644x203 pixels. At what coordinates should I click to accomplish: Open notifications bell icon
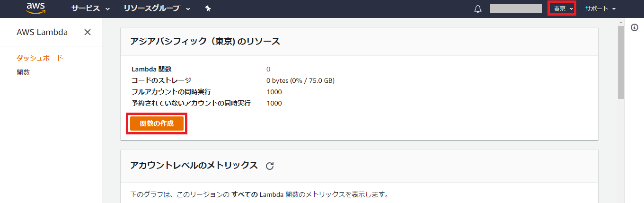[x=477, y=9]
